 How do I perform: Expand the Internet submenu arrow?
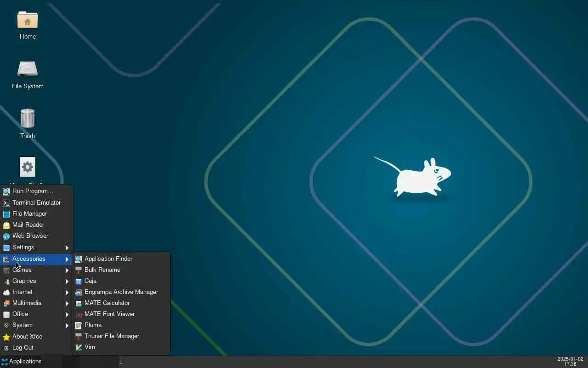67,292
